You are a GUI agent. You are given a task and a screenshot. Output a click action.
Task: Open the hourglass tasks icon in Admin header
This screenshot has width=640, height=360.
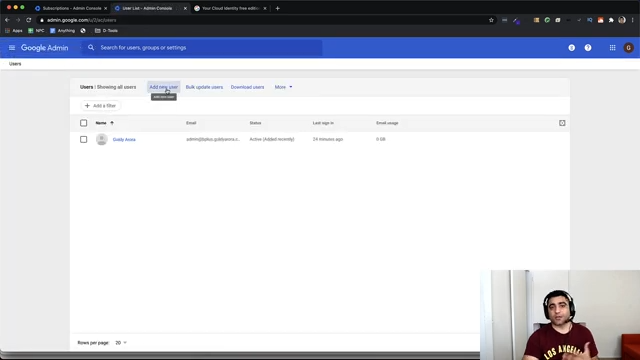click(x=571, y=48)
